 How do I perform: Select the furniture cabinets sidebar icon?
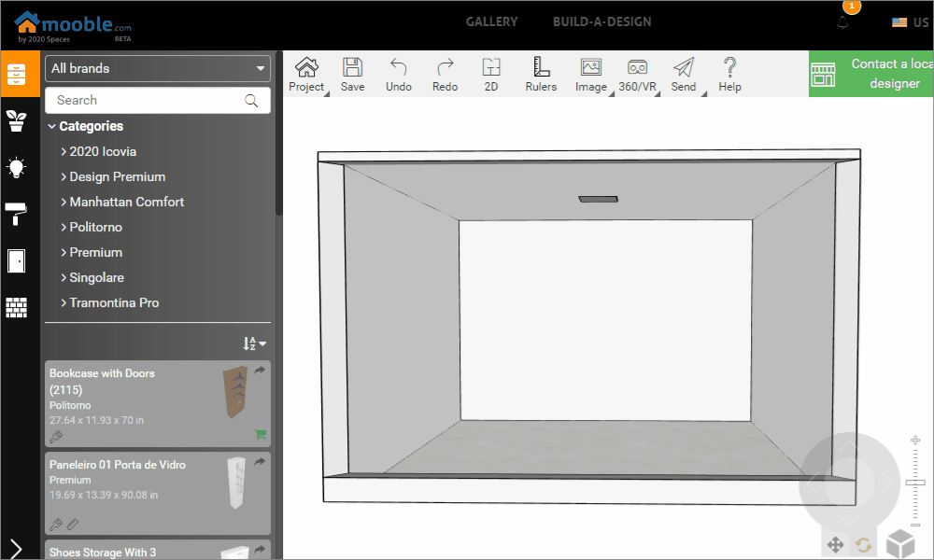click(16, 75)
